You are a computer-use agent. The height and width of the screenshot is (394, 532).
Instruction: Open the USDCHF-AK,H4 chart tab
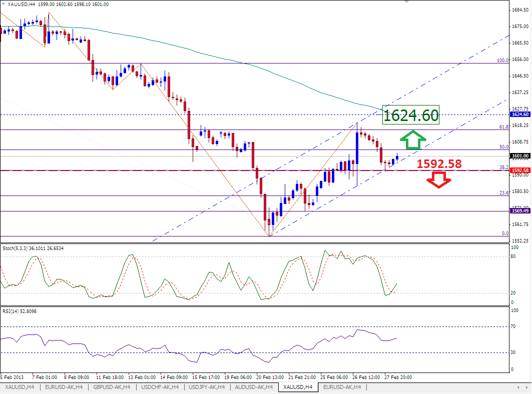159,387
